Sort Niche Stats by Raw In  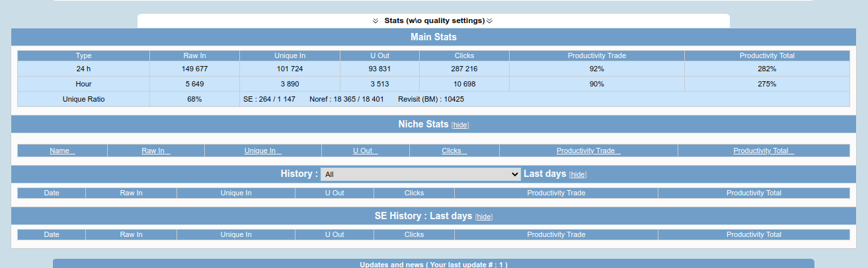156,151
